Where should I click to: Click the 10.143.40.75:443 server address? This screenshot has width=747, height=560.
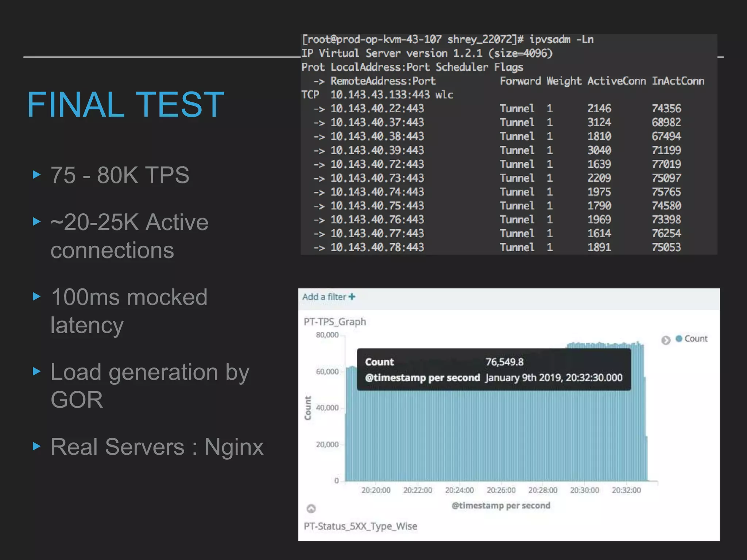377,206
